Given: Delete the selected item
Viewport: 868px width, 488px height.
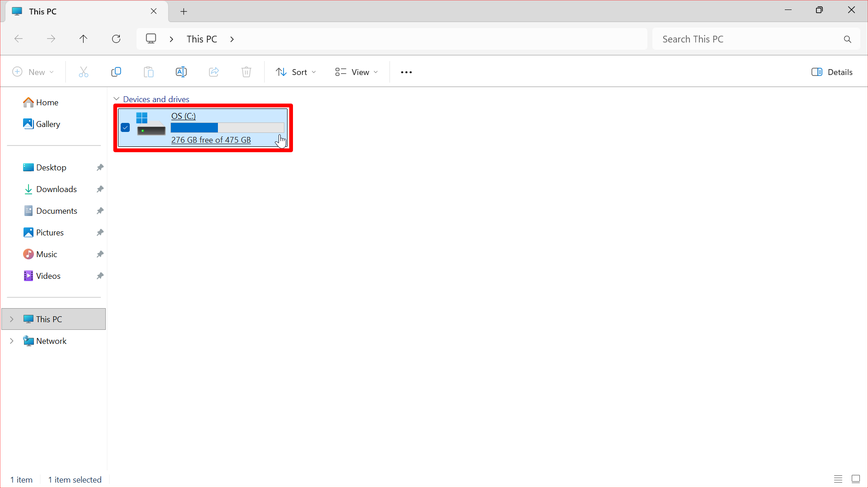Looking at the screenshot, I should point(246,72).
